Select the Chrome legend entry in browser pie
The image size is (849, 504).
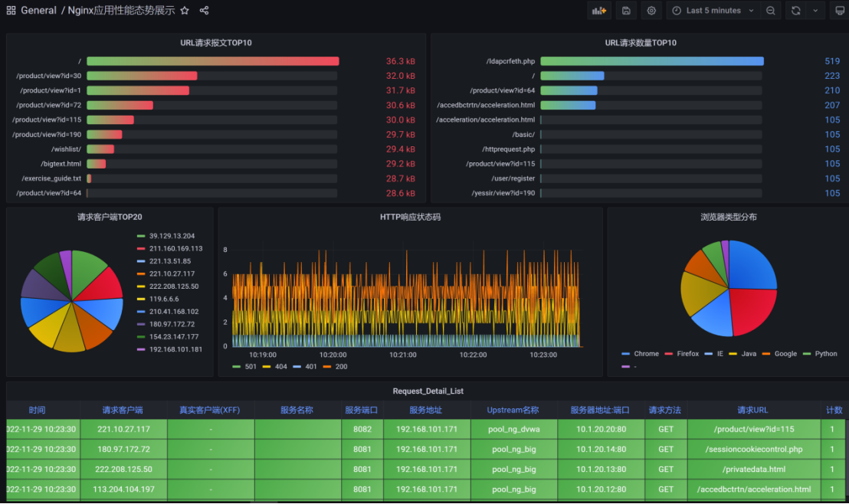641,354
